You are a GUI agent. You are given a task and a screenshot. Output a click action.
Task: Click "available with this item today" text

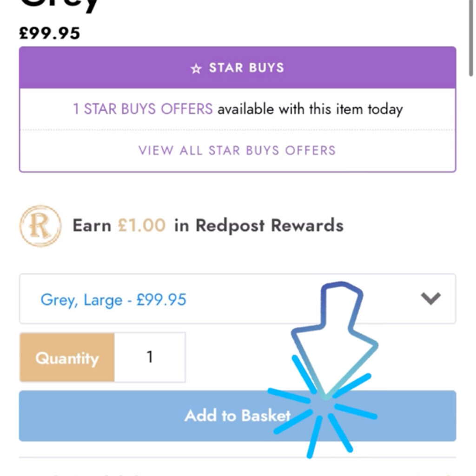tap(310, 109)
